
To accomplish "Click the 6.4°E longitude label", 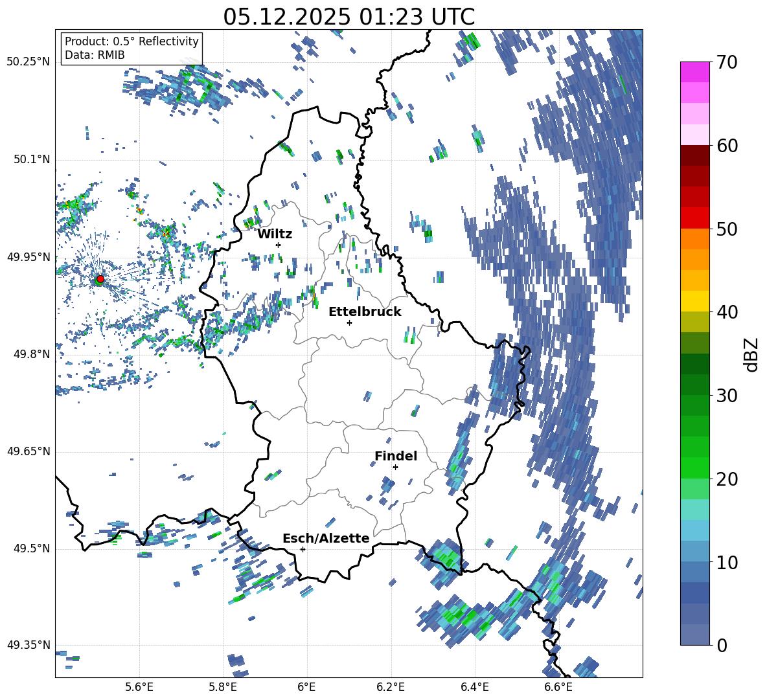I will point(474,687).
